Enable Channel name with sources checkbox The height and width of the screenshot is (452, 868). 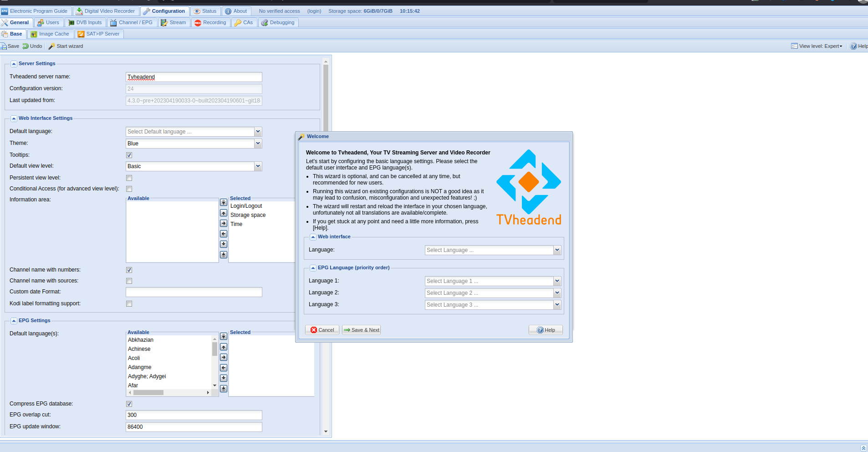(x=129, y=281)
